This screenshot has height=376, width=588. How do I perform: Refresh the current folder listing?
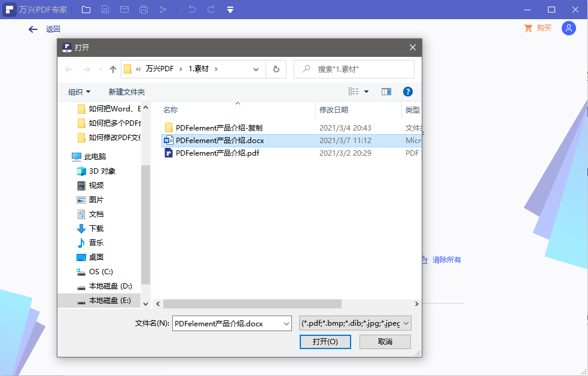click(276, 69)
